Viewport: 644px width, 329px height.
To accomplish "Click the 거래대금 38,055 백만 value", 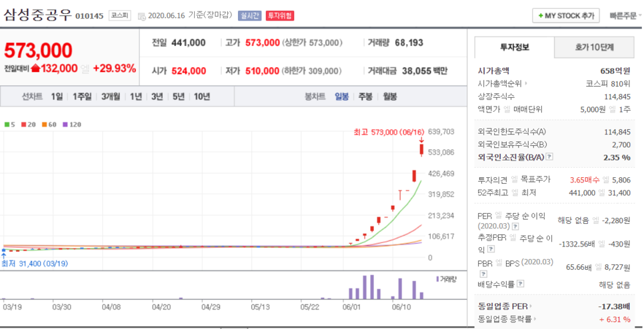I will pyautogui.click(x=425, y=71).
